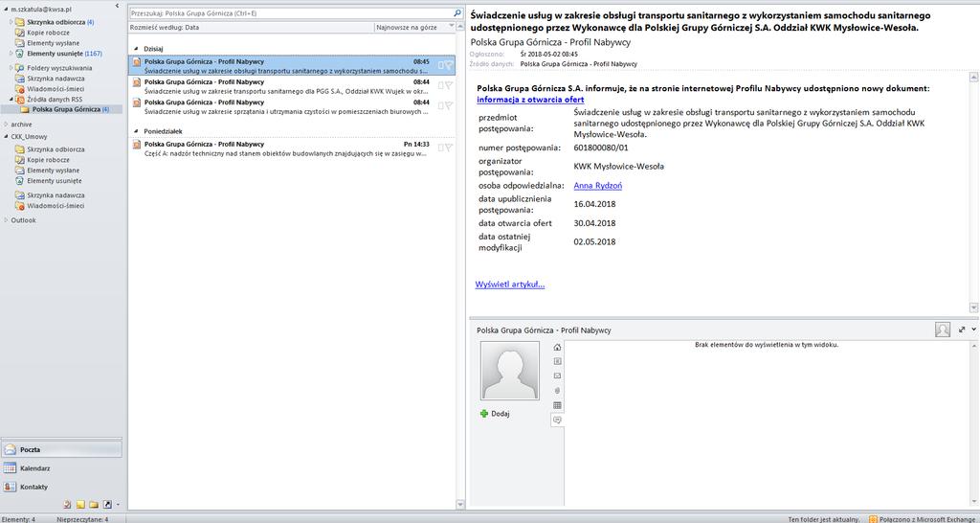Show meetings calendar tab in People Pane
This screenshot has width=980, height=523.
coord(558,405)
